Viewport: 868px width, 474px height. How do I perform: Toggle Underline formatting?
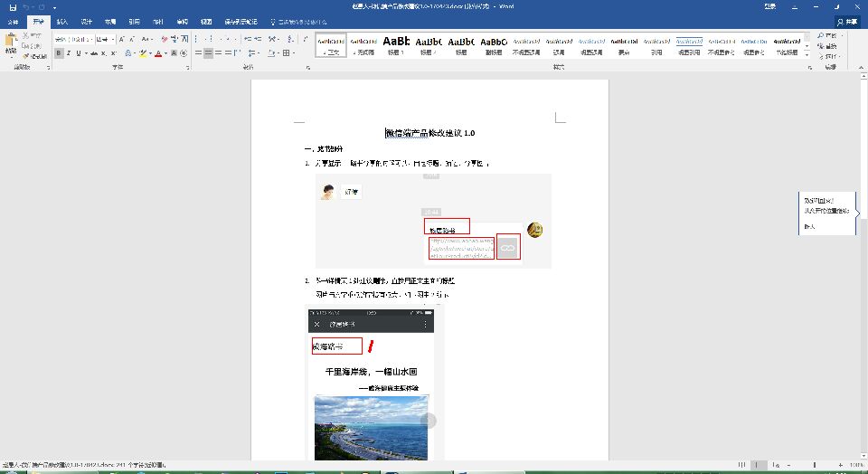click(x=79, y=53)
